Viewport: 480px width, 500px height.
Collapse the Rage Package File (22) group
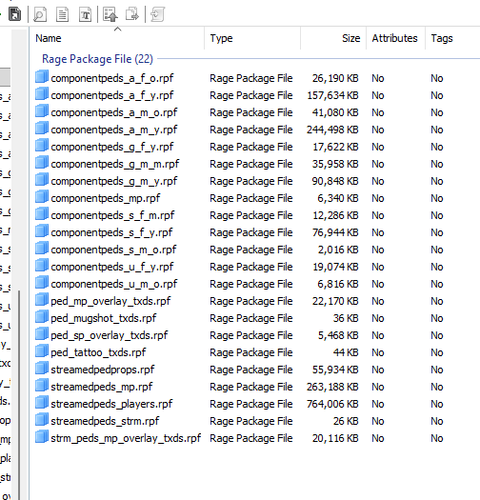(97, 59)
